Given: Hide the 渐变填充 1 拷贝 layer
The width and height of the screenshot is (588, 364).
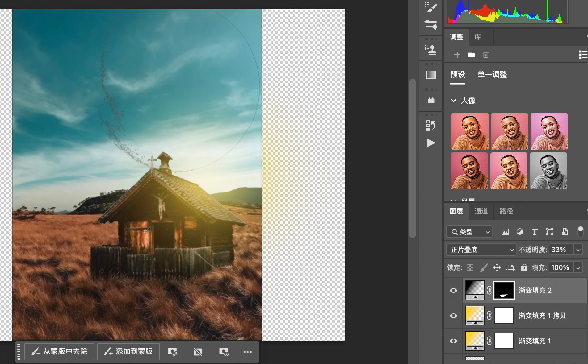Looking at the screenshot, I should coord(453,316).
